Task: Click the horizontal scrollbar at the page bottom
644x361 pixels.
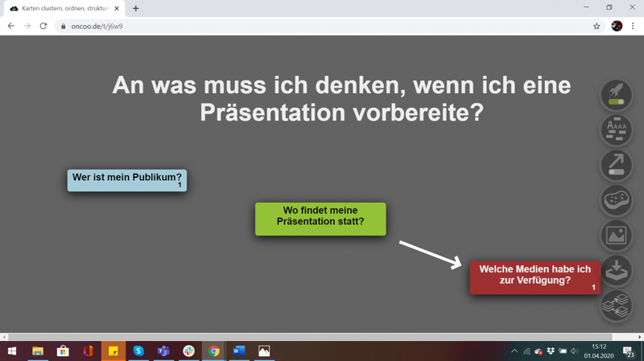Action: click(306, 337)
